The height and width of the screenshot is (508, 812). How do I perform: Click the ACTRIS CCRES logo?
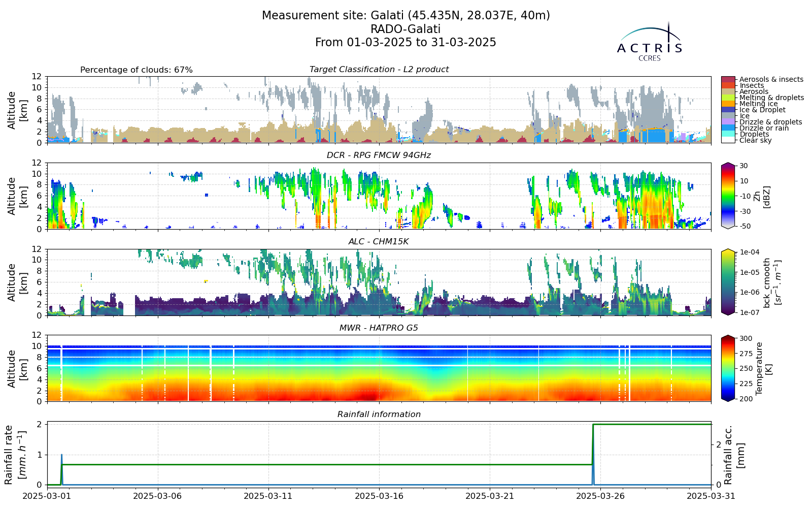(x=650, y=42)
